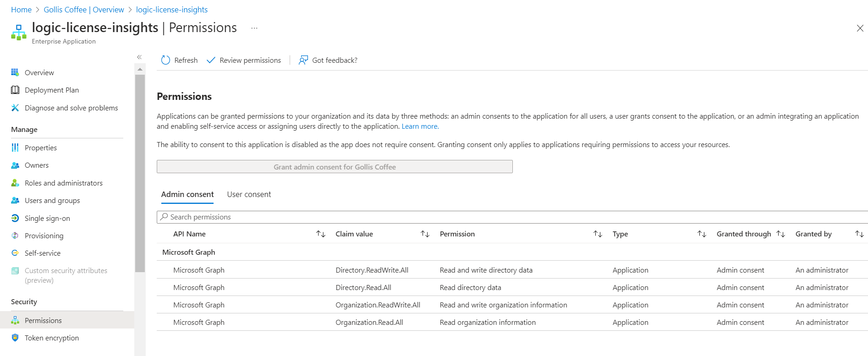The image size is (868, 356).
Task: Go to Gollis Coffee Overview breadcrumb
Action: coord(84,10)
